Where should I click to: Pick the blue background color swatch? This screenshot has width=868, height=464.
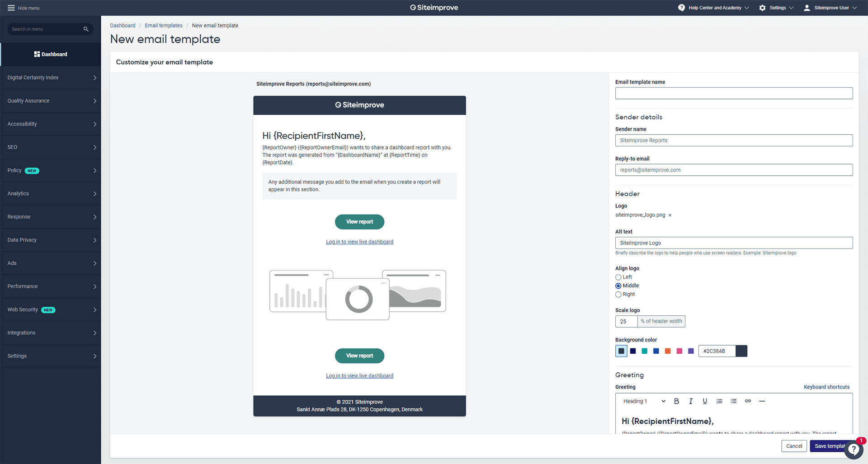coord(656,351)
